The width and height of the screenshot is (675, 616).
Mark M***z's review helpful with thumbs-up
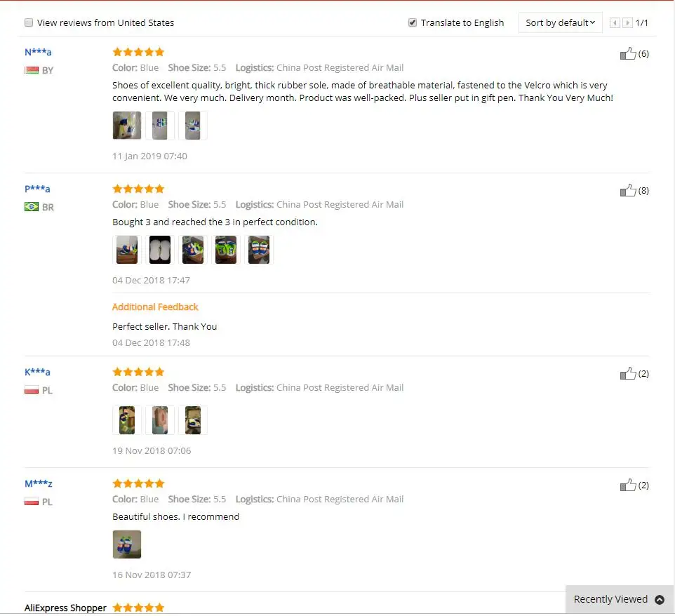(628, 485)
